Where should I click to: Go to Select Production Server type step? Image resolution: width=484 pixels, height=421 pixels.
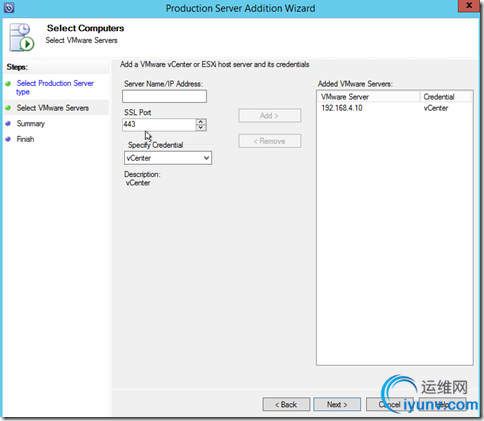[x=55, y=87]
